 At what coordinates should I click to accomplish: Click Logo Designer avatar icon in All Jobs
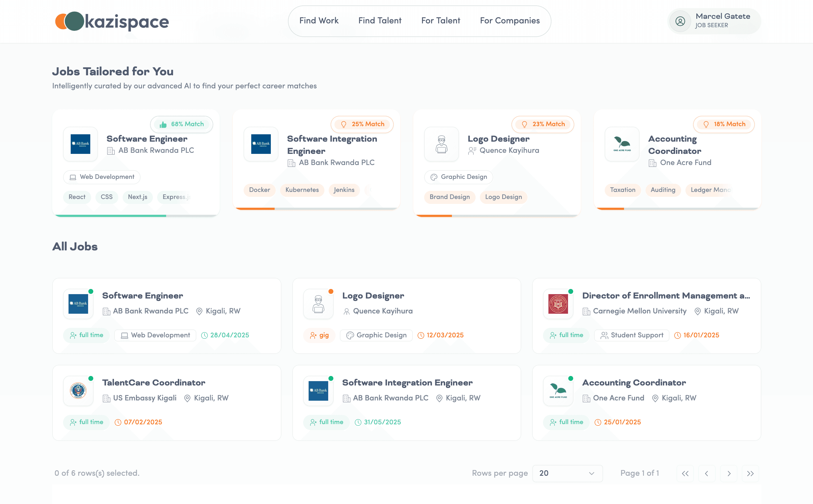tap(318, 304)
